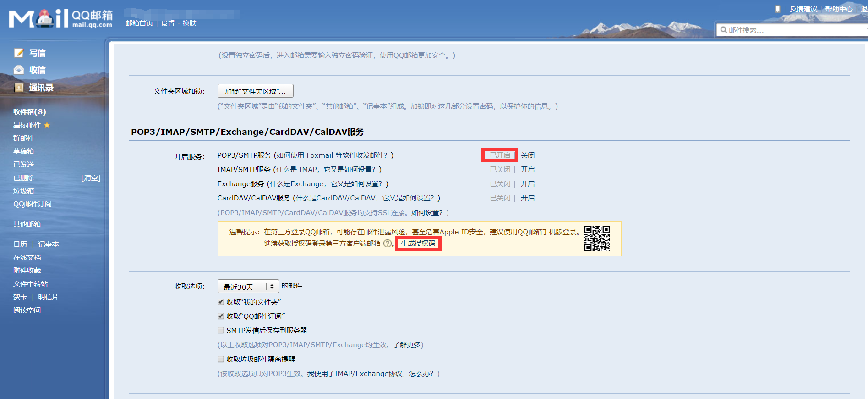Open 日历 in sidebar
The image size is (868, 399).
point(20,244)
